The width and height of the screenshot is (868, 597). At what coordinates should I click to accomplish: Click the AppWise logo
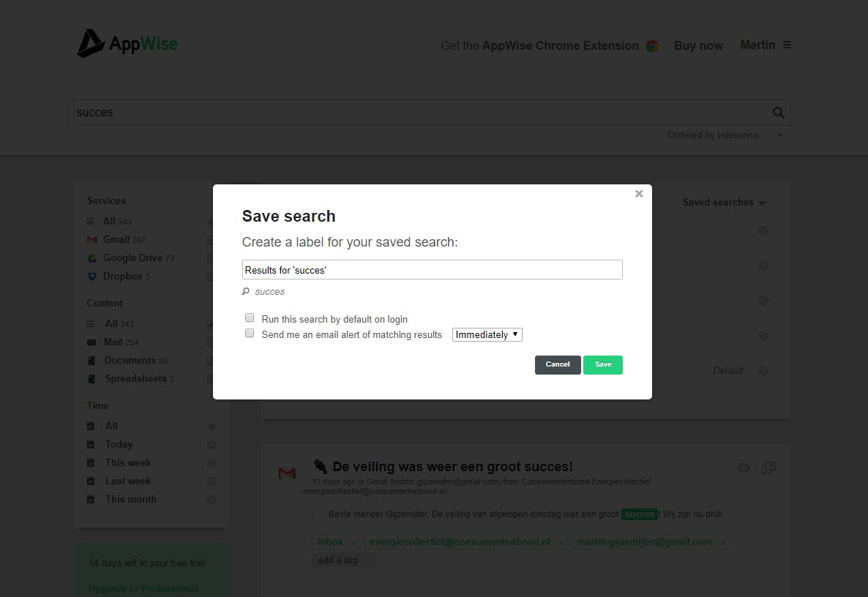tap(127, 43)
